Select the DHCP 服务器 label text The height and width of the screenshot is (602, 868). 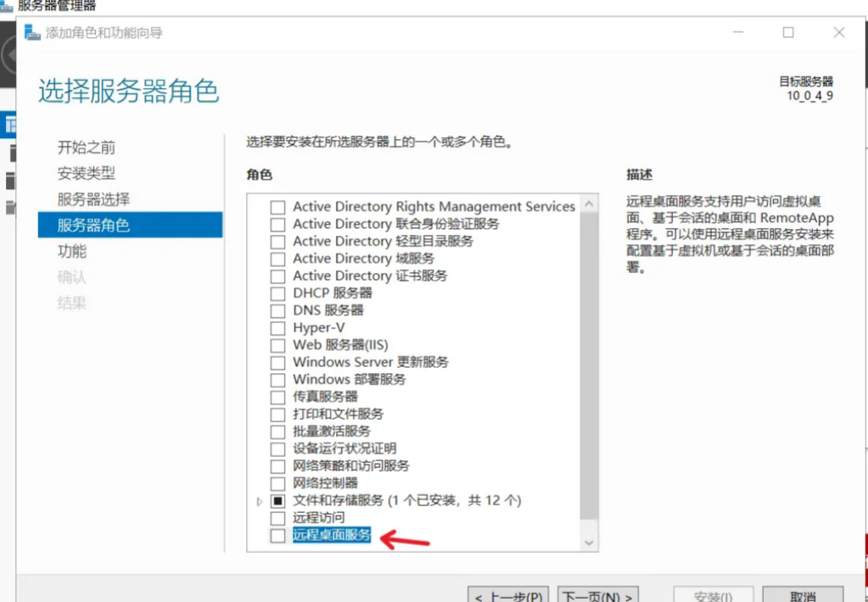click(333, 293)
